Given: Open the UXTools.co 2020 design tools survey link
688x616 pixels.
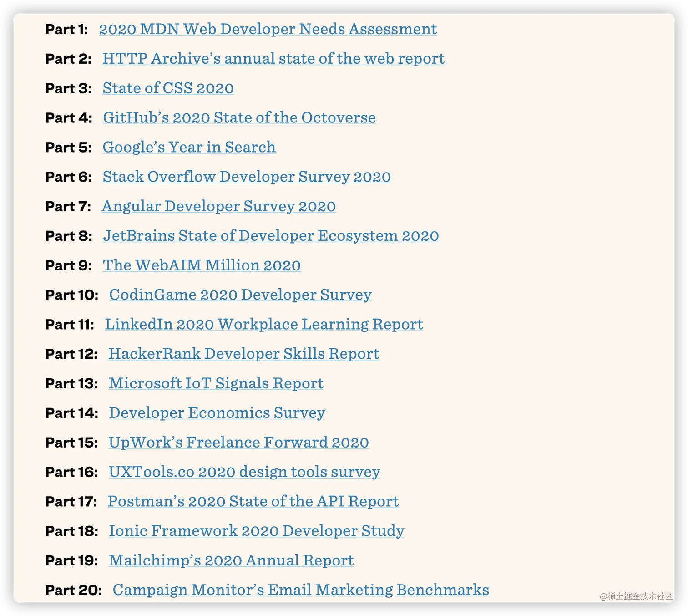Looking at the screenshot, I should click(244, 472).
